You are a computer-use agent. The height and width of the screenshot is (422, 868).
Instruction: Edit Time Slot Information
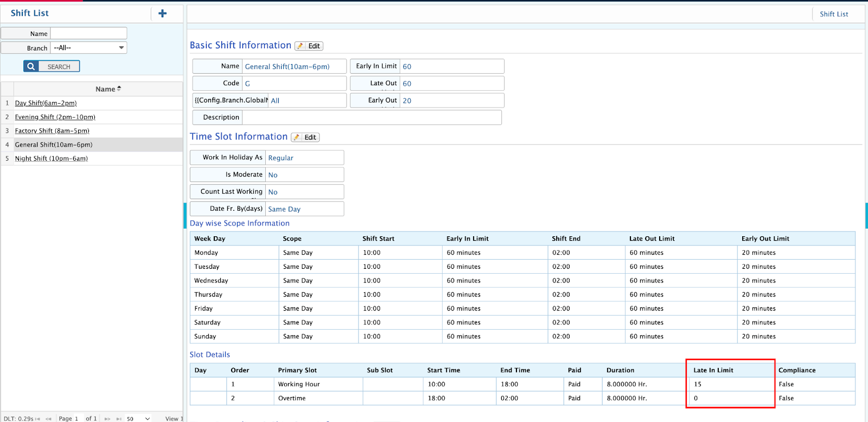pyautogui.click(x=305, y=137)
